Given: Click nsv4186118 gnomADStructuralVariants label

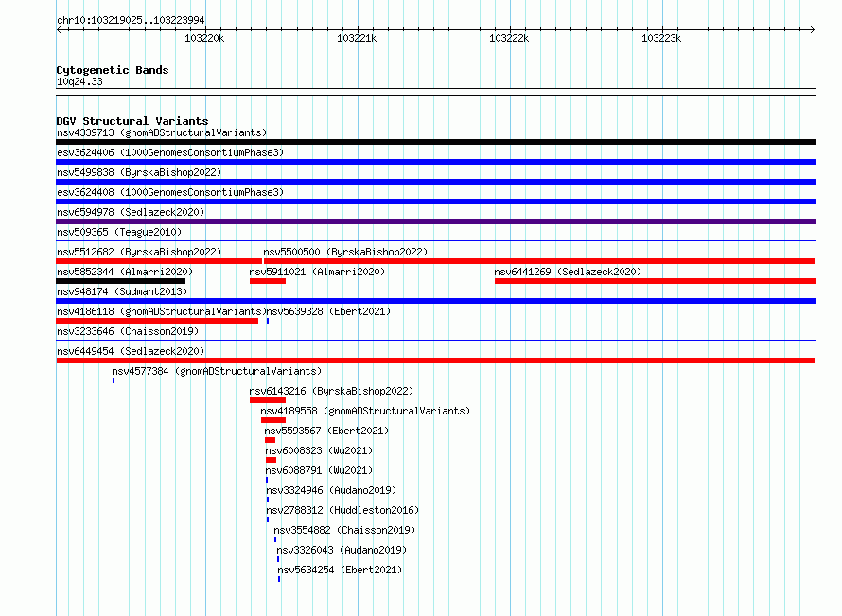Looking at the screenshot, I should coord(162,311).
